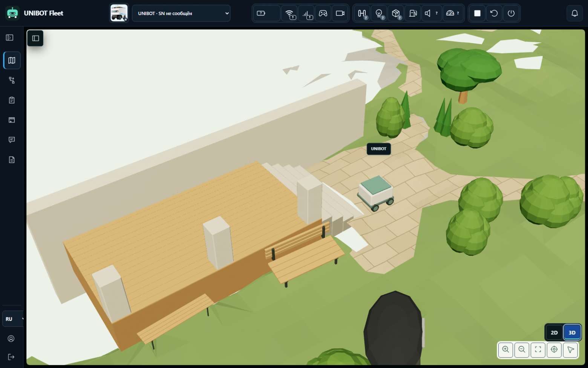Screen dimensions: 588x368
Task: Open the battery status indicator
Action: click(x=266, y=13)
